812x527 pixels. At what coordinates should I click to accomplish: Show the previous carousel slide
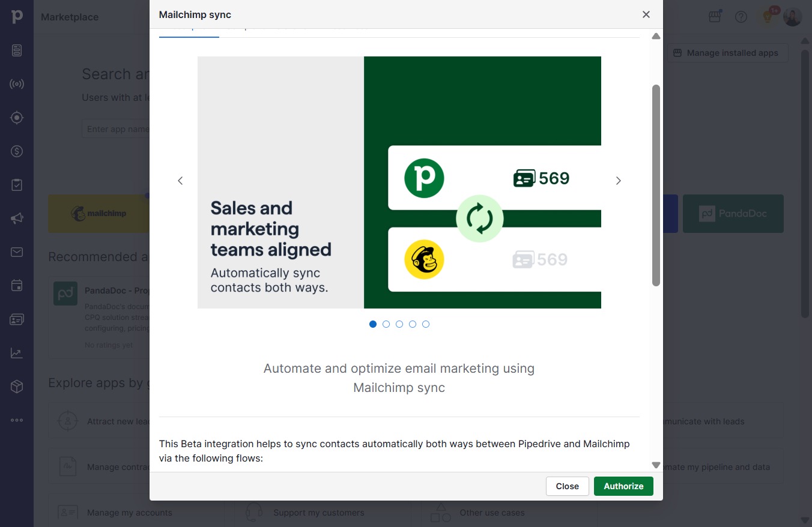pyautogui.click(x=180, y=181)
